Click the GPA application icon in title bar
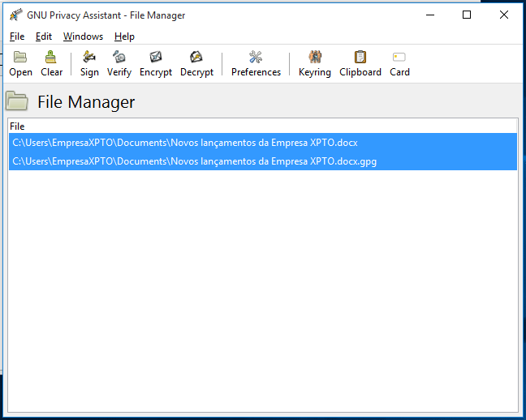 point(15,15)
